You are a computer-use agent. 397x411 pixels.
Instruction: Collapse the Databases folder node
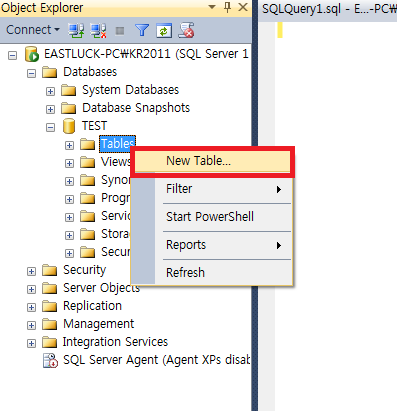click(x=31, y=73)
